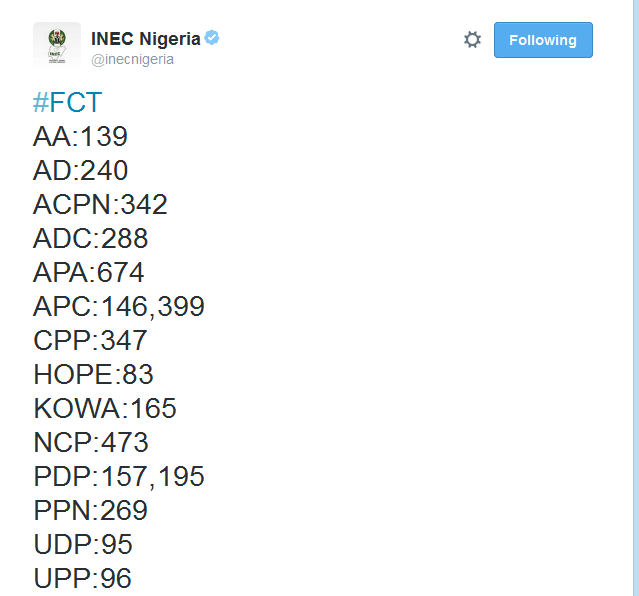
Task: Click the PDP:157,195 result line
Action: (x=118, y=477)
